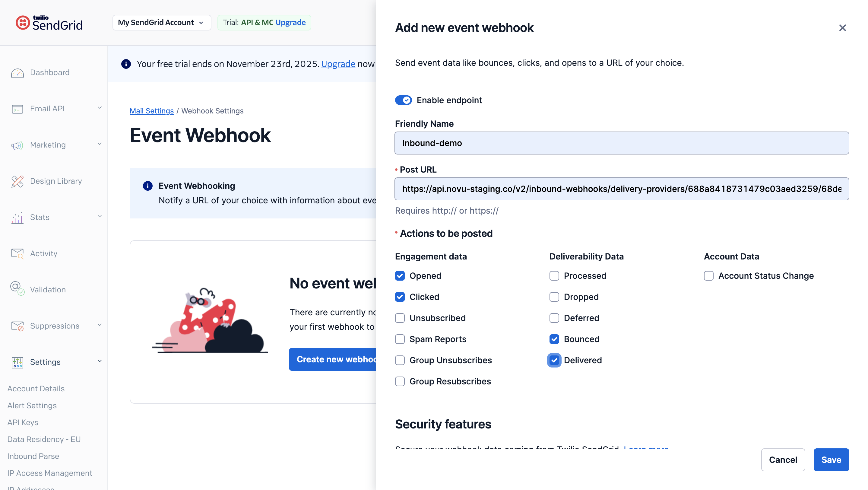Screen dimensions: 868x490
Task: Open the Mail Settings breadcrumb link
Action: 152,111
